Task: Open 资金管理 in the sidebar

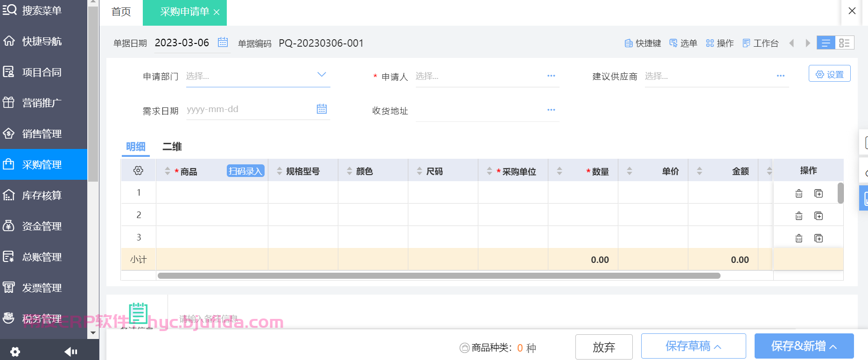Action: tap(43, 226)
